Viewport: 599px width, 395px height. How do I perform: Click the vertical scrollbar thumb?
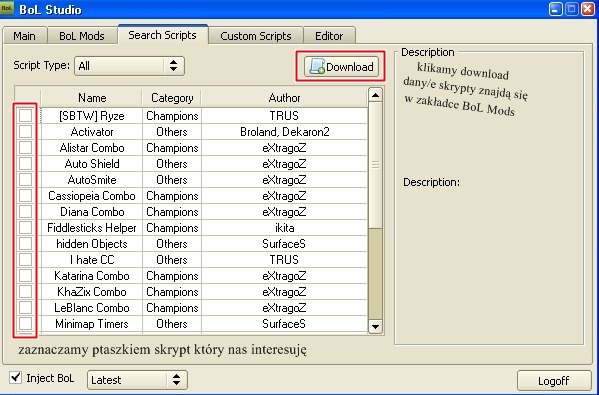coord(376,165)
